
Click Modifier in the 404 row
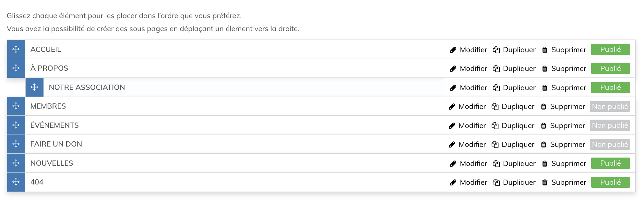click(x=473, y=183)
